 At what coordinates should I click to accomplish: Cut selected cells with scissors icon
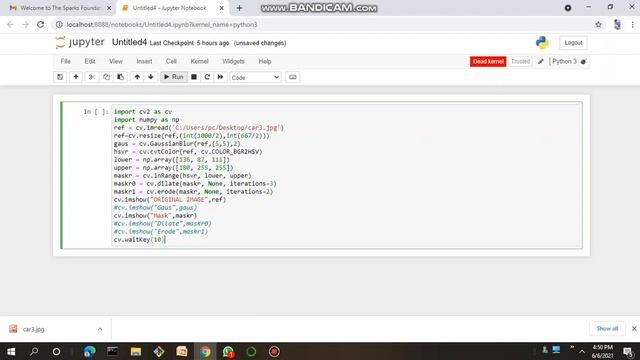point(92,77)
